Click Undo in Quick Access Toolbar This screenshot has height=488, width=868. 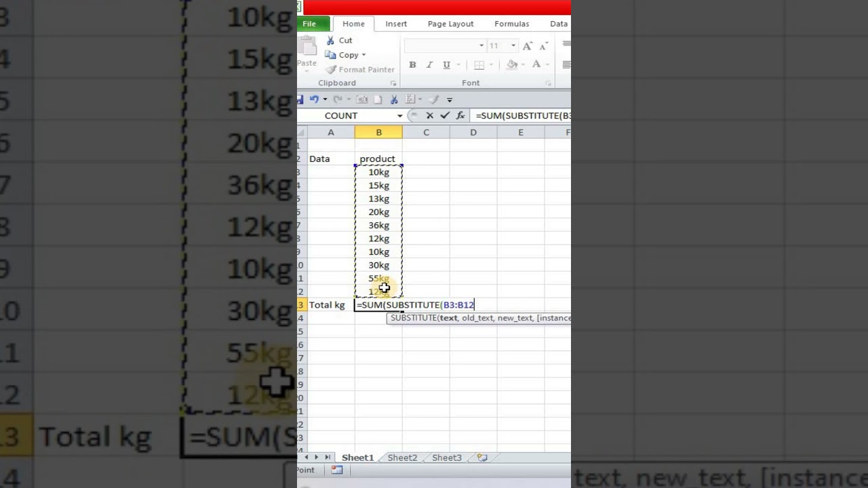pyautogui.click(x=314, y=100)
